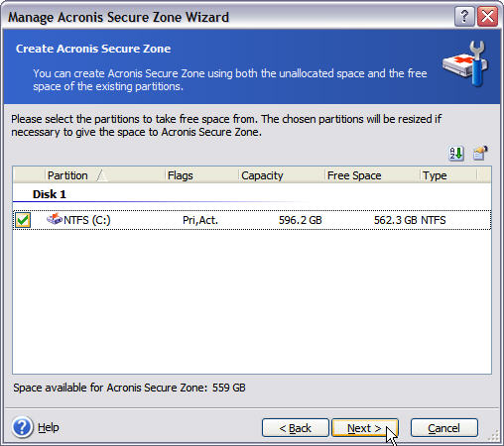The width and height of the screenshot is (504, 446).
Task: Click the title bar question mark button
Action: (x=464, y=16)
